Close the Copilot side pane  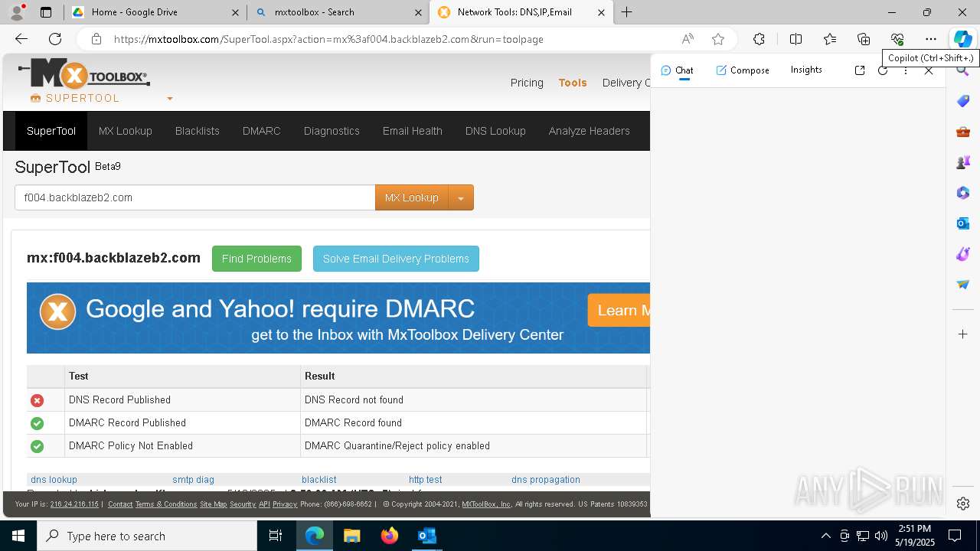(x=929, y=70)
